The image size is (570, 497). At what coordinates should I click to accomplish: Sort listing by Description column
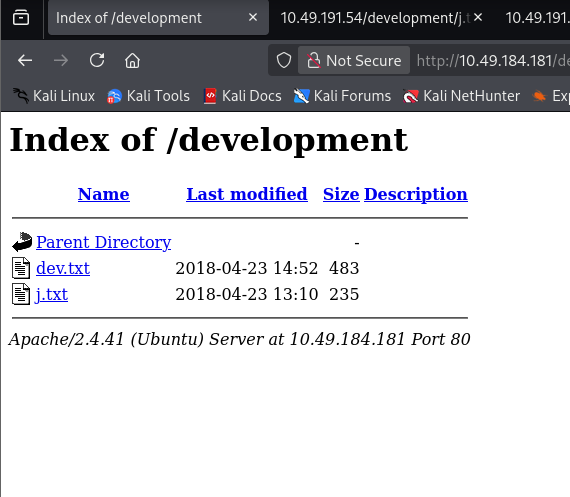point(416,195)
